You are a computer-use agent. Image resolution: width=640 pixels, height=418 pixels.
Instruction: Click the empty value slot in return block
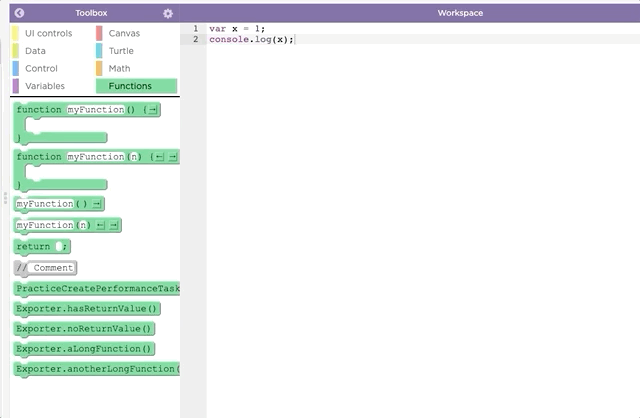(x=59, y=246)
